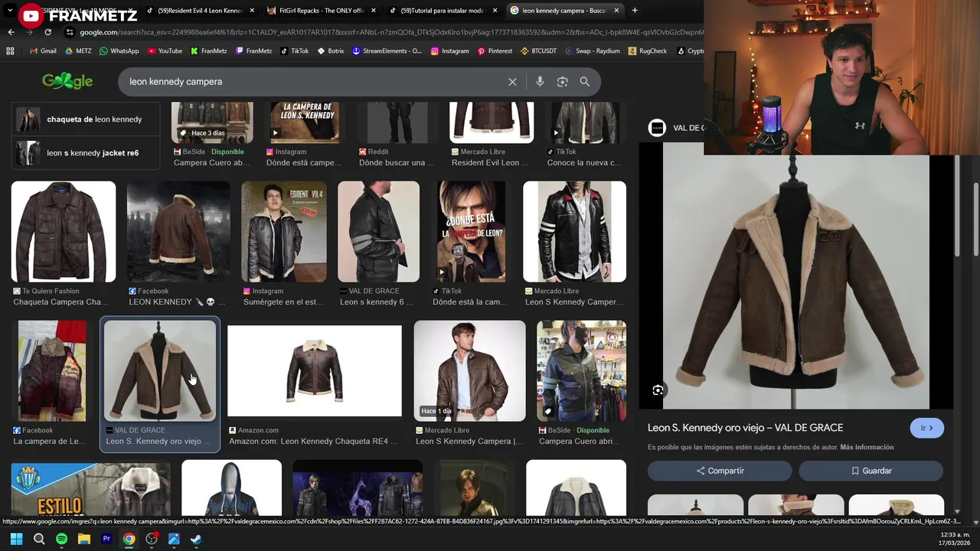
Task: Open the Más información link
Action: tap(867, 447)
